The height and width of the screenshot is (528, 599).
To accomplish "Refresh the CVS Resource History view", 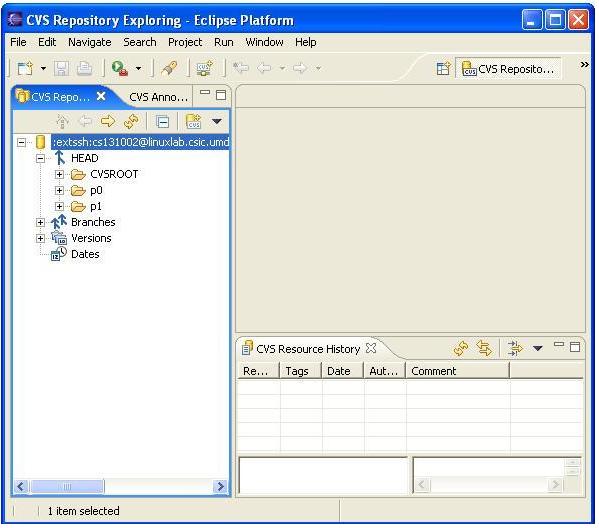I will [461, 348].
